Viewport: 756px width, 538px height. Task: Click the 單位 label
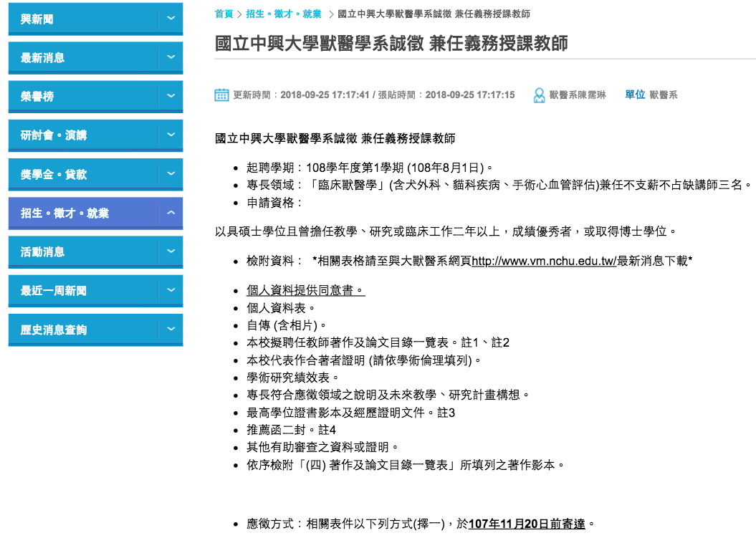pos(635,95)
